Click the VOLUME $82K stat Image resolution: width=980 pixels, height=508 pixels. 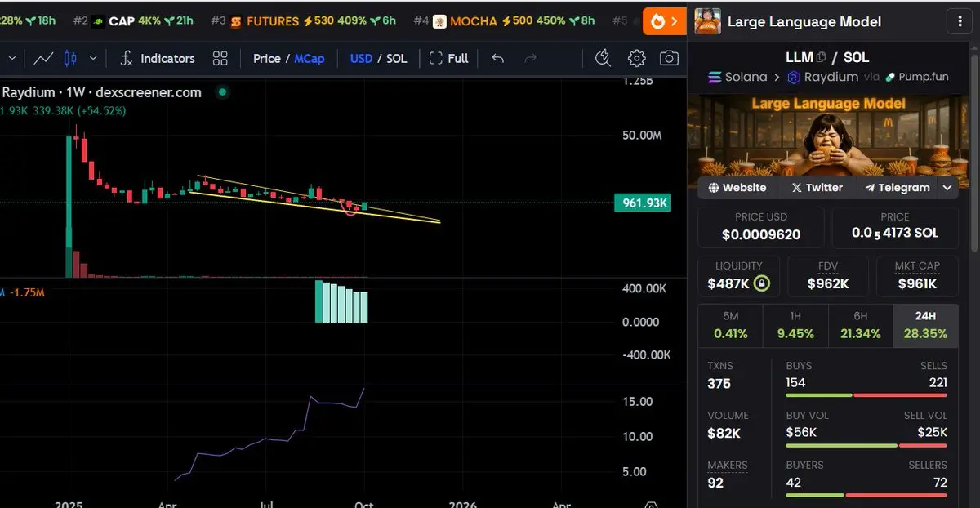point(728,426)
